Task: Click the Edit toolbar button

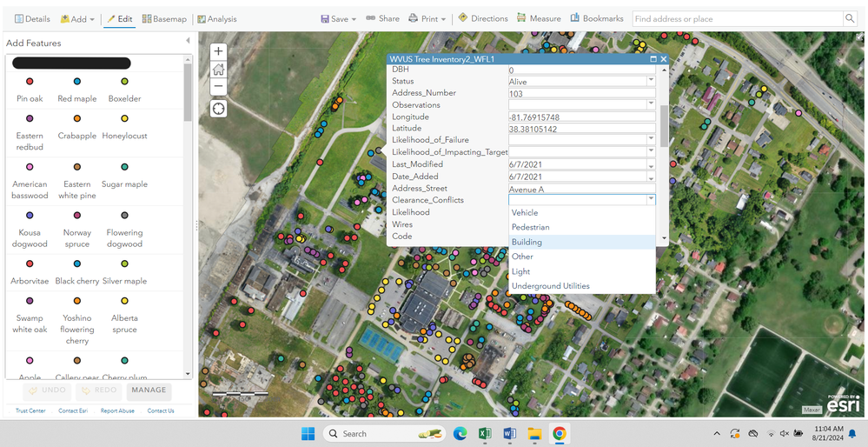Action: 120,19
